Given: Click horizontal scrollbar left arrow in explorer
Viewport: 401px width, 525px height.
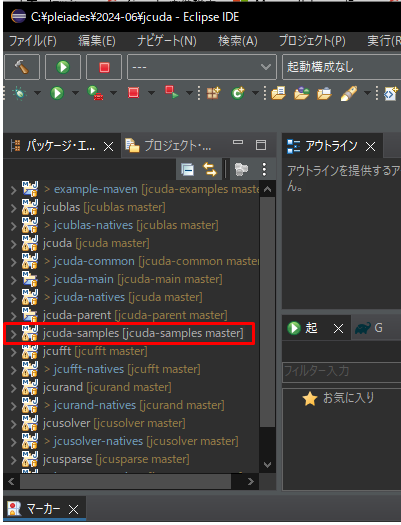Looking at the screenshot, I should click(11, 481).
